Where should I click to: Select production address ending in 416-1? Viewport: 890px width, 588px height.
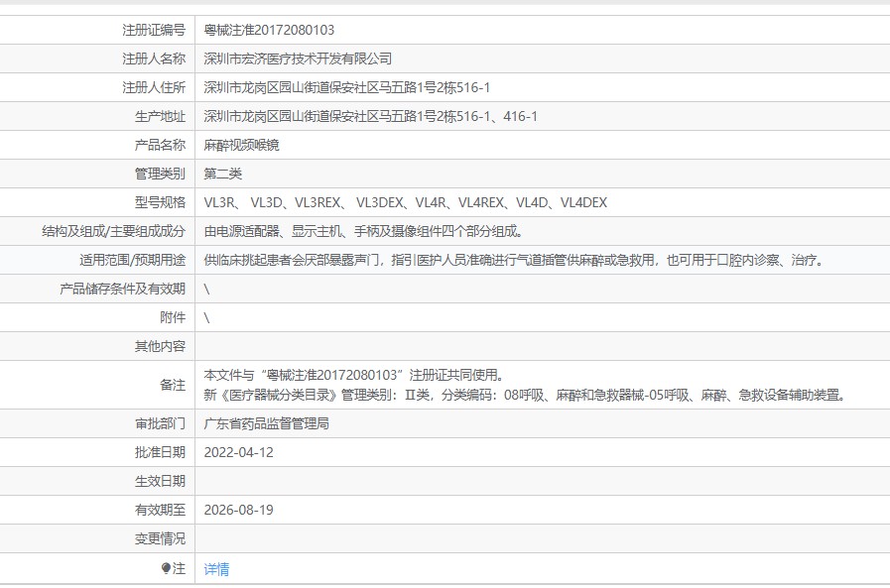tap(371, 116)
